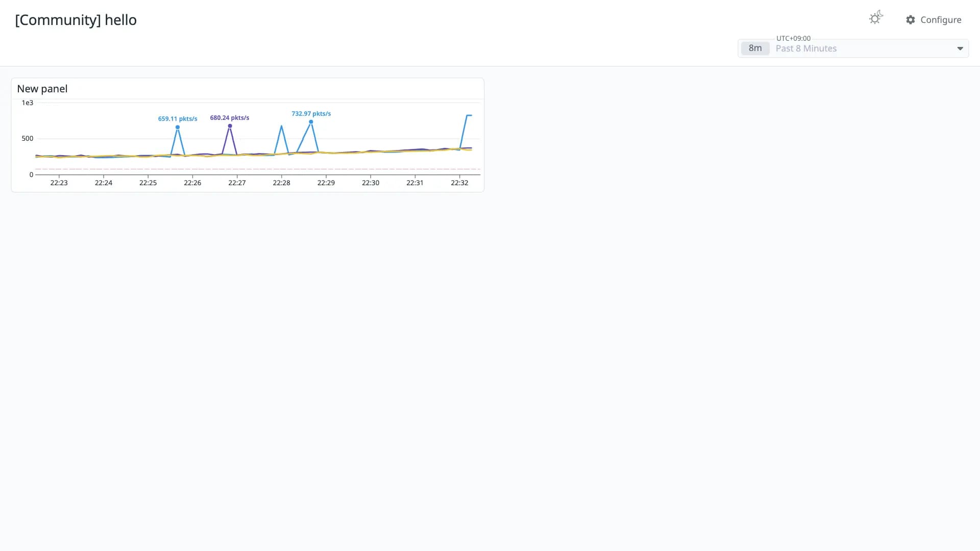This screenshot has width=980, height=551.
Task: Click the 500 y-axis label
Action: [27, 138]
